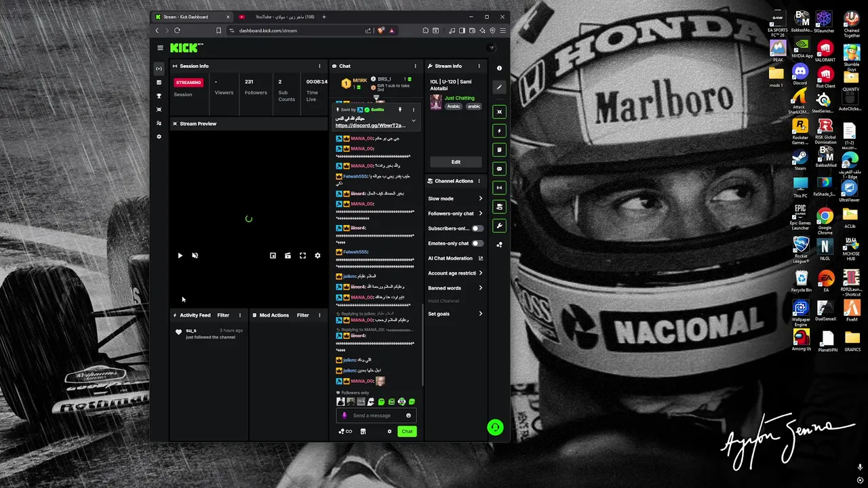
Task: Open the Kick hamburger menu
Action: 160,48
